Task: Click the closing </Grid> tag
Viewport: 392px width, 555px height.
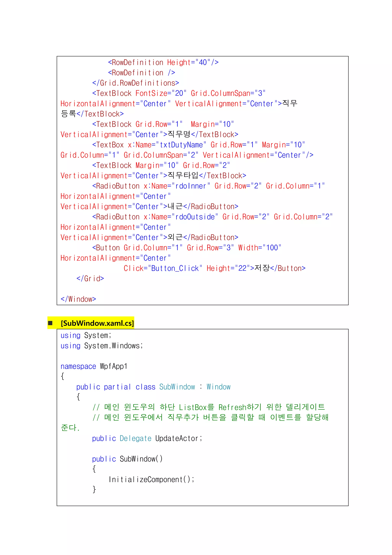Action: pyautogui.click(x=90, y=279)
